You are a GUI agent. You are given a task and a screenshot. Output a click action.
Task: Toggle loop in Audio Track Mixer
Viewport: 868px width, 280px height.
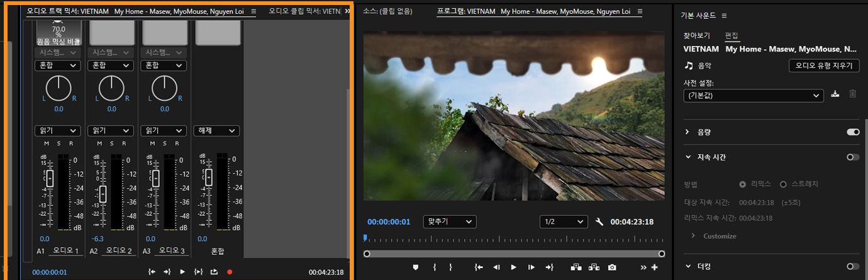pos(214,272)
